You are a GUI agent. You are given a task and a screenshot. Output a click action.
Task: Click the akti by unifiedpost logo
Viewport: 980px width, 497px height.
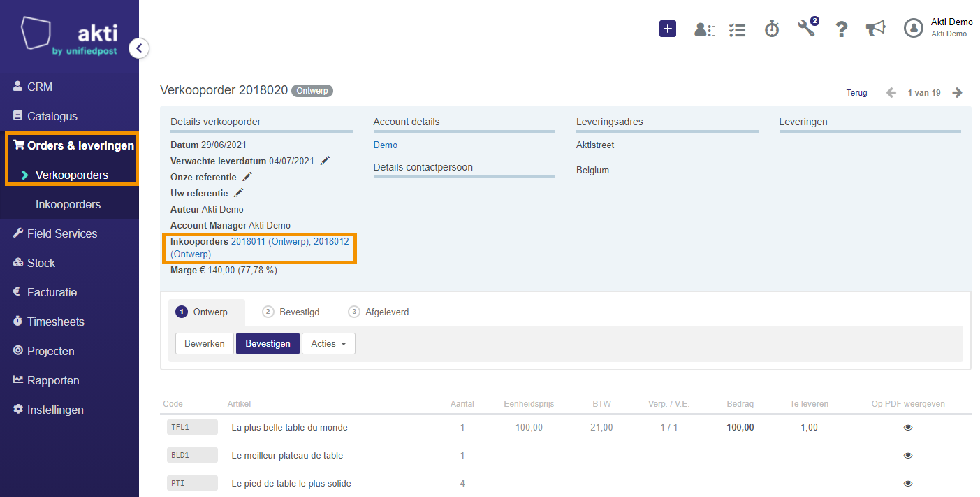(x=69, y=36)
